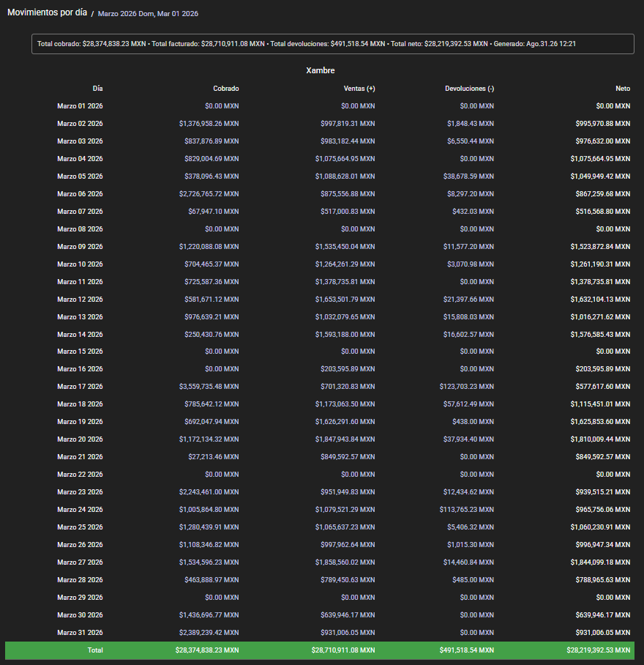Select devoluciones value $38,678.59 MXN
644x665 pixels.
coord(468,177)
